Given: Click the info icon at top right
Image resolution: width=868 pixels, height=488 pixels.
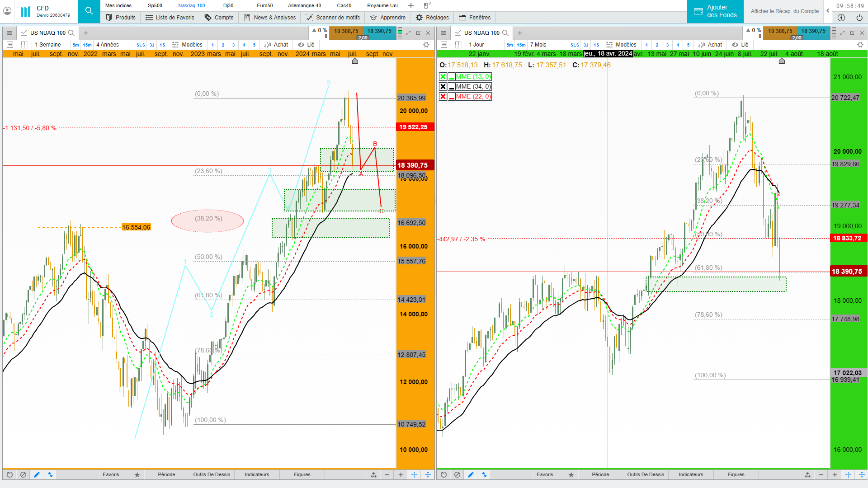Looking at the screenshot, I should point(841,18).
